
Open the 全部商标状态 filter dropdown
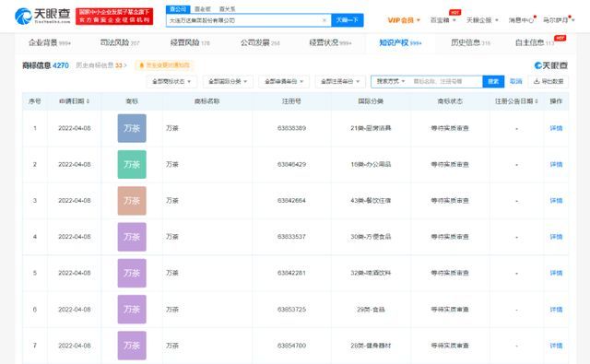coord(171,81)
